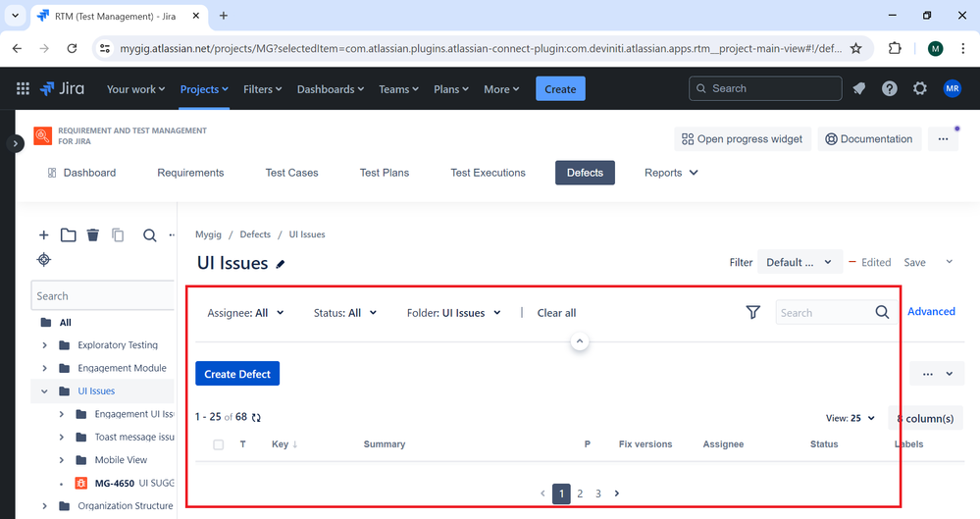Switch to the Test Plans tab
Viewport: 980px width, 519px height.
click(385, 173)
